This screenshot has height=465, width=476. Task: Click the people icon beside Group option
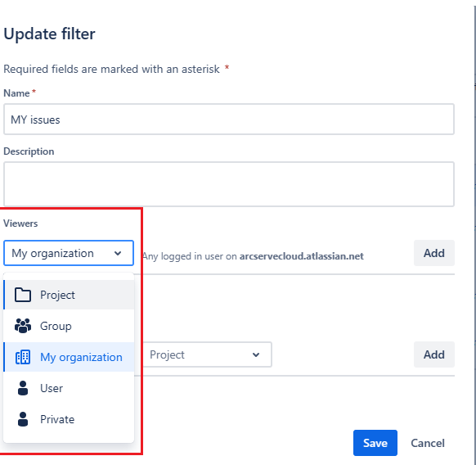tap(23, 326)
